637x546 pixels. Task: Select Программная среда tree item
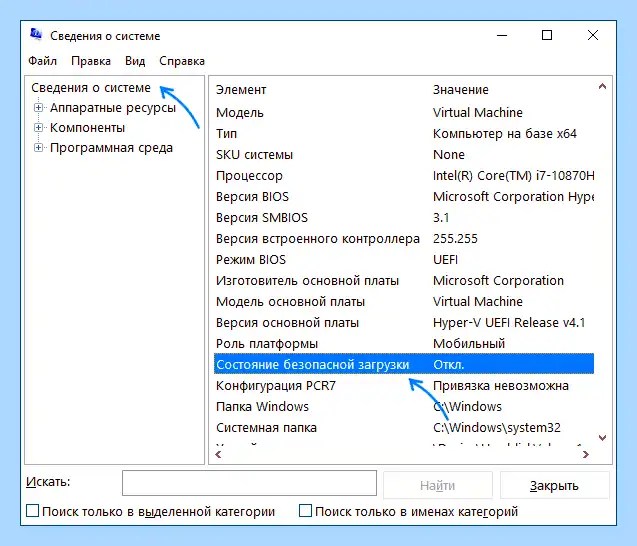(x=111, y=148)
